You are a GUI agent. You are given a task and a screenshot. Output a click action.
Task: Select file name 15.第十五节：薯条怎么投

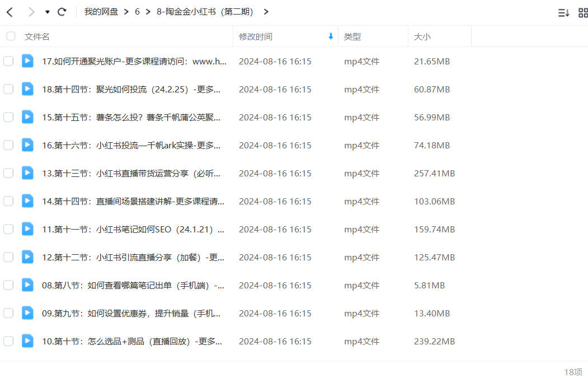click(x=131, y=118)
